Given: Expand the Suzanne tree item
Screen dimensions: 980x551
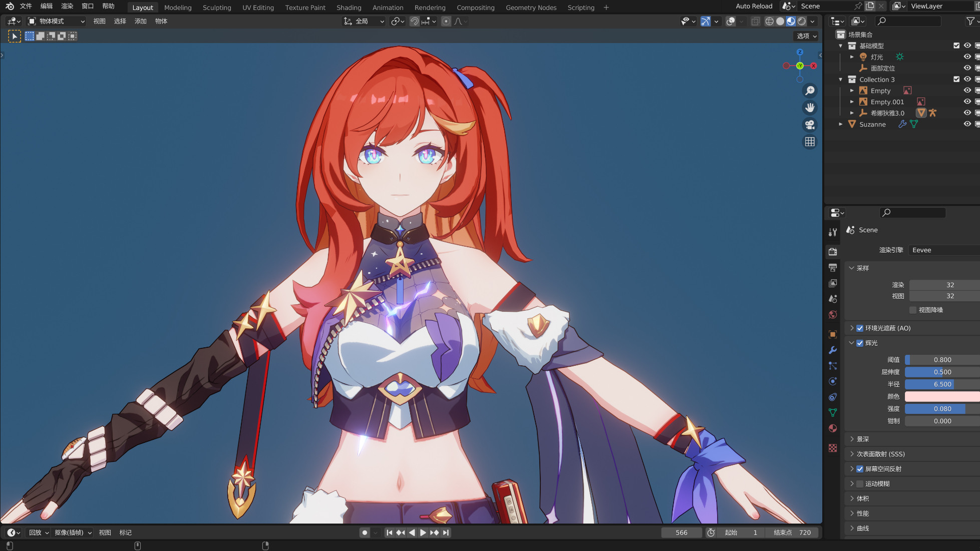Looking at the screenshot, I should click(x=841, y=124).
